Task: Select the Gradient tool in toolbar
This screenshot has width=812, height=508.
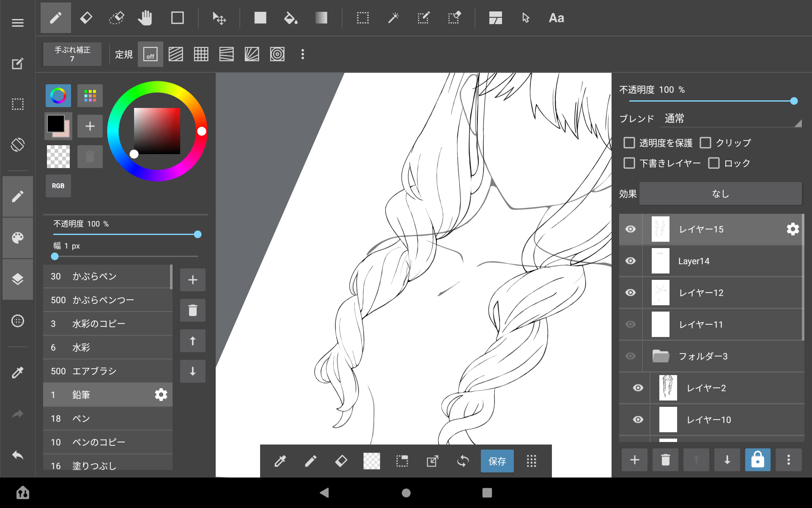Action: [x=321, y=18]
